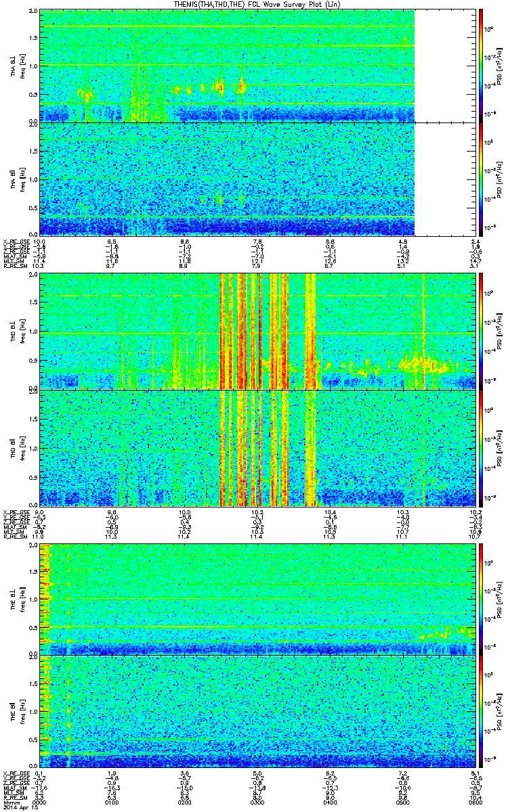This screenshot has height=812, width=508.
Task: Click the 'THD BL freq [Hz]' axis label
Action: tap(17, 332)
